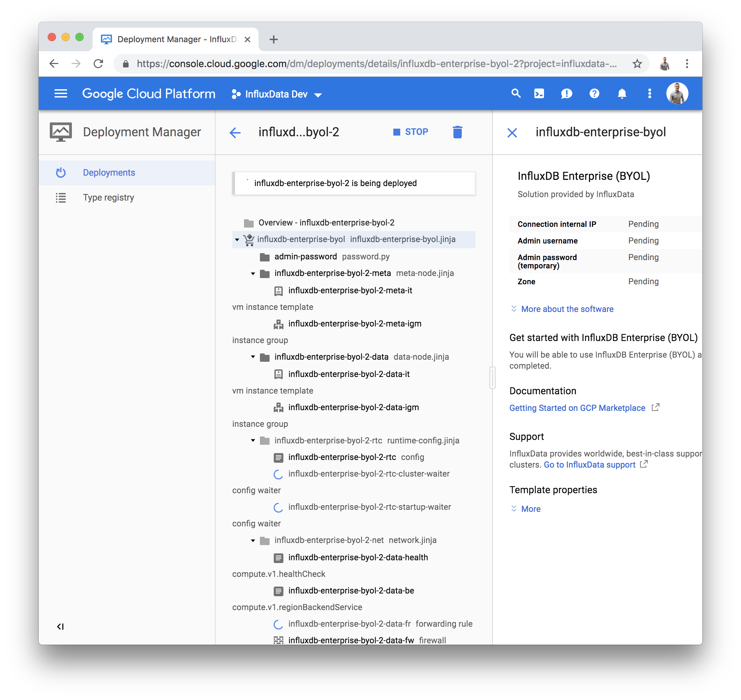Click the notifications bell icon in header
741x700 pixels.
[x=621, y=94]
